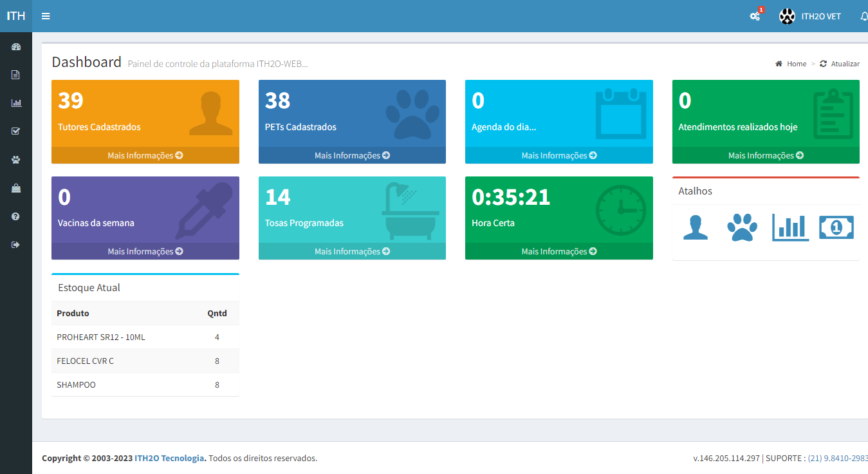Select the money bill shortcut under Atalhos
868x474 pixels.
click(836, 227)
